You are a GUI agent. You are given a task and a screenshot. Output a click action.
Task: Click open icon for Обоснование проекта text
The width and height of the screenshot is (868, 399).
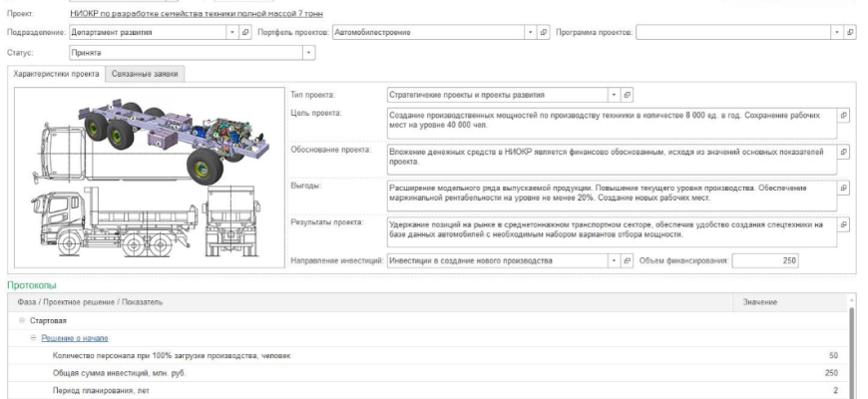tap(844, 152)
